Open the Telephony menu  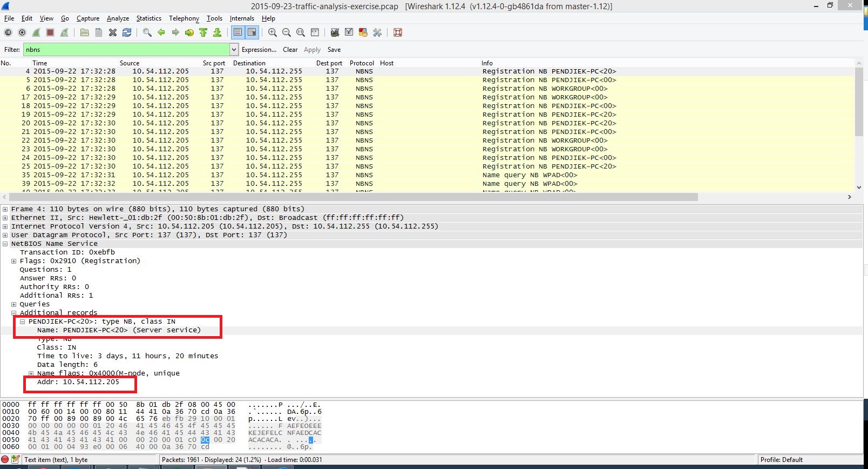click(x=184, y=18)
